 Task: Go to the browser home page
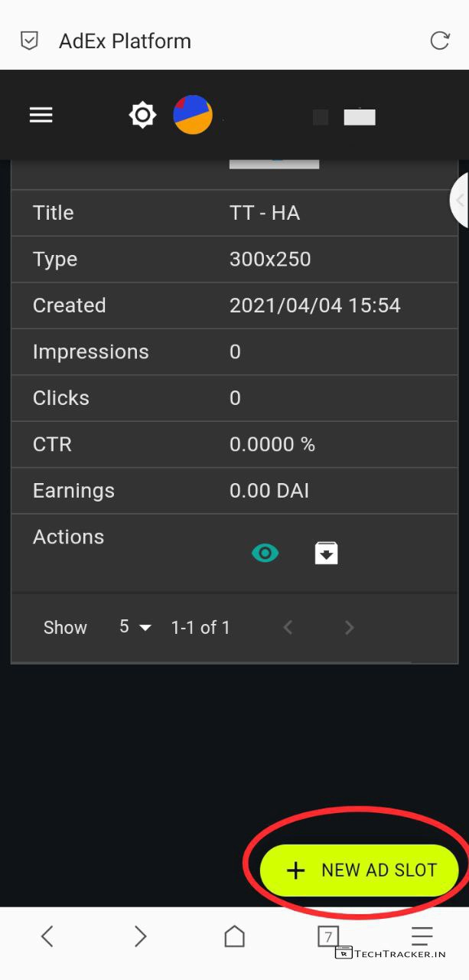click(x=234, y=936)
